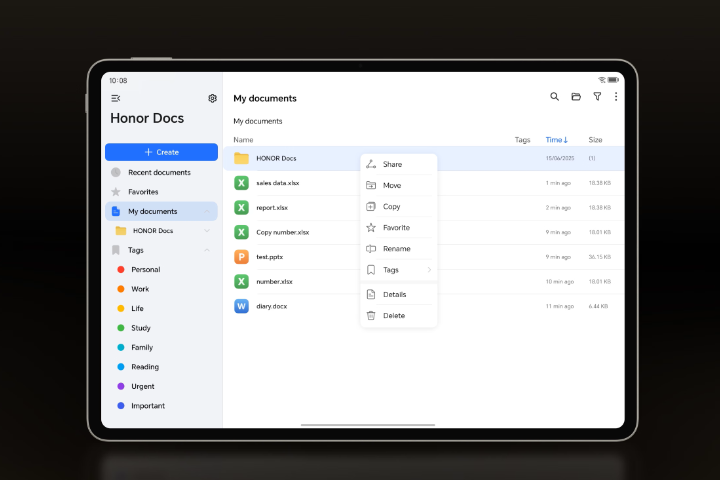Filter by the Family tag
This screenshot has height=480, width=720.
click(x=141, y=347)
